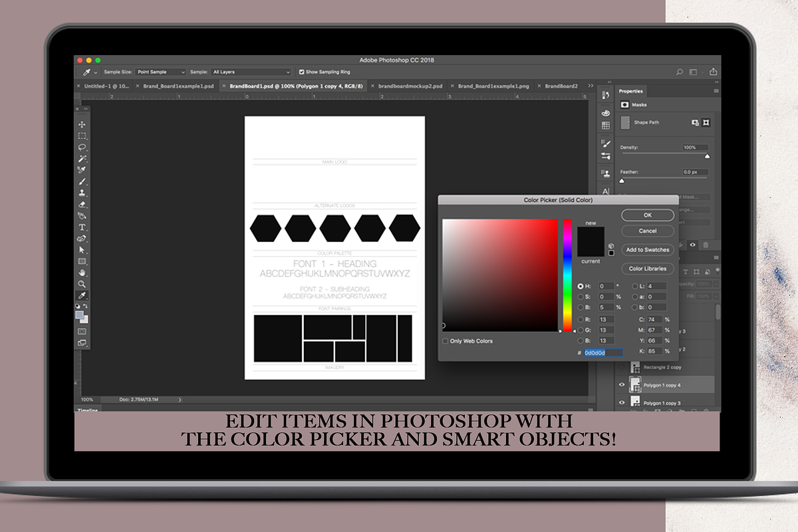Change screen mode at toolbox bottom
Image resolution: width=798 pixels, height=532 pixels.
[82, 342]
